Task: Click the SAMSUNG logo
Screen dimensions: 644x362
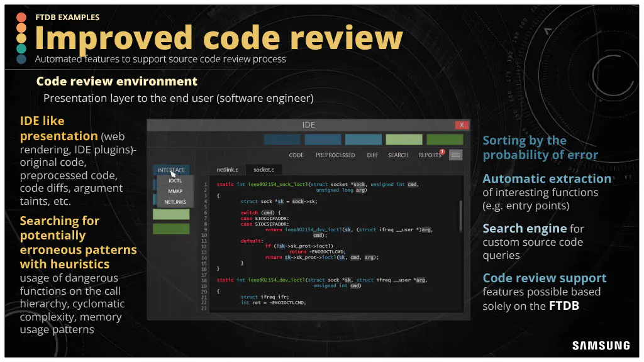Action: click(601, 346)
